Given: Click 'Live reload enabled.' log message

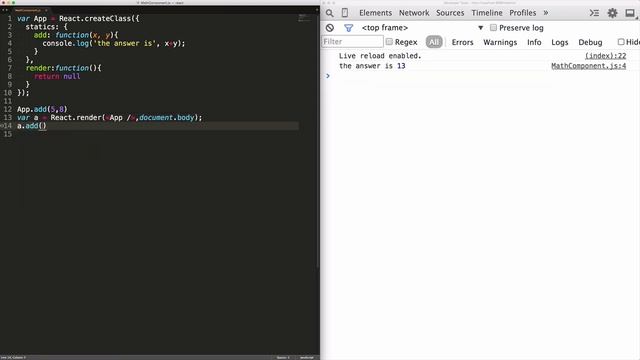Looking at the screenshot, I should tap(380, 56).
